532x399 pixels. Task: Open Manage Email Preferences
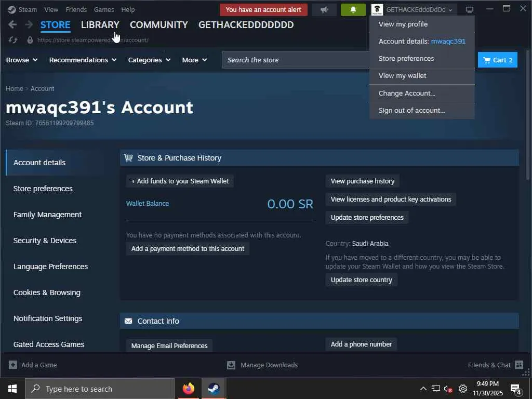click(x=169, y=345)
